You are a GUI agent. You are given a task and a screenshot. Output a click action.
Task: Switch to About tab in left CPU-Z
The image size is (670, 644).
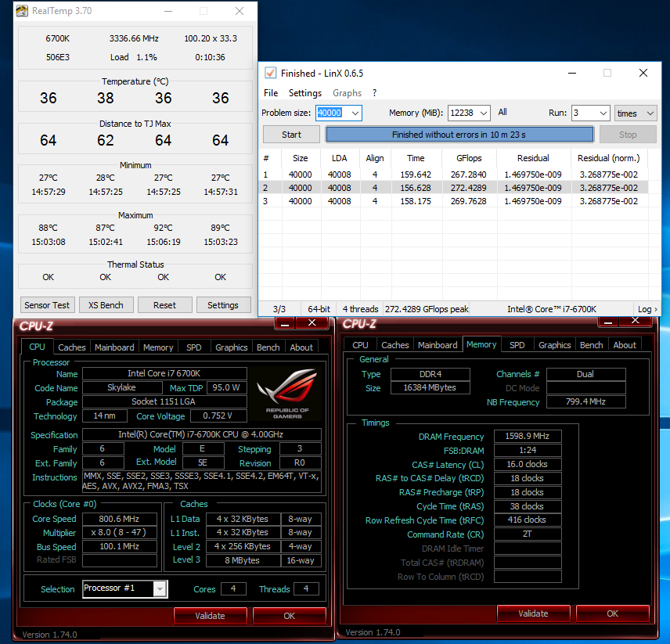(301, 347)
